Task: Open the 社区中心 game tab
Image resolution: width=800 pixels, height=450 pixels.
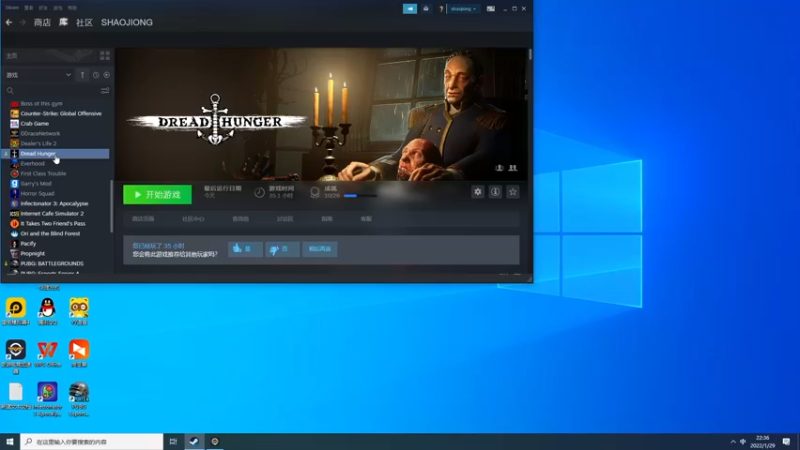Action: 193,219
